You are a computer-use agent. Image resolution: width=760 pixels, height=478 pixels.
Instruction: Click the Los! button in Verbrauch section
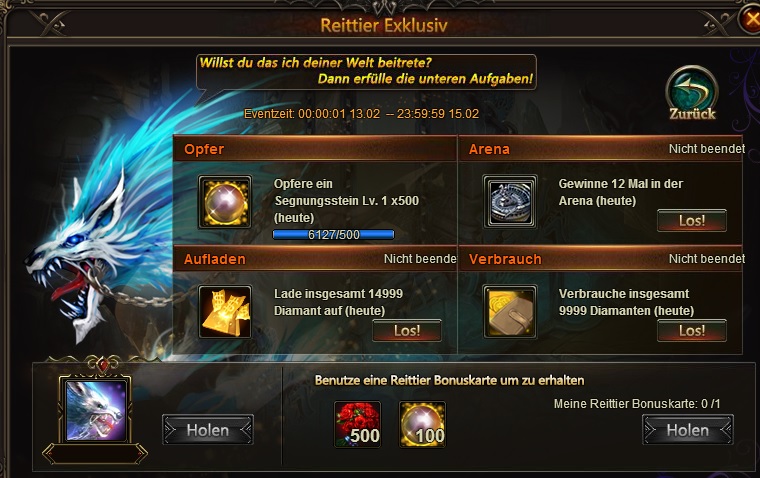pos(692,331)
